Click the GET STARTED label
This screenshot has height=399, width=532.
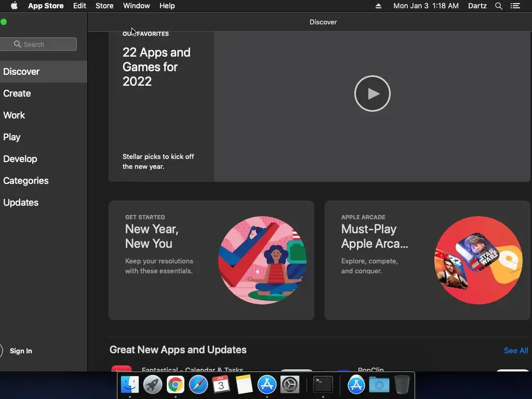point(145,217)
